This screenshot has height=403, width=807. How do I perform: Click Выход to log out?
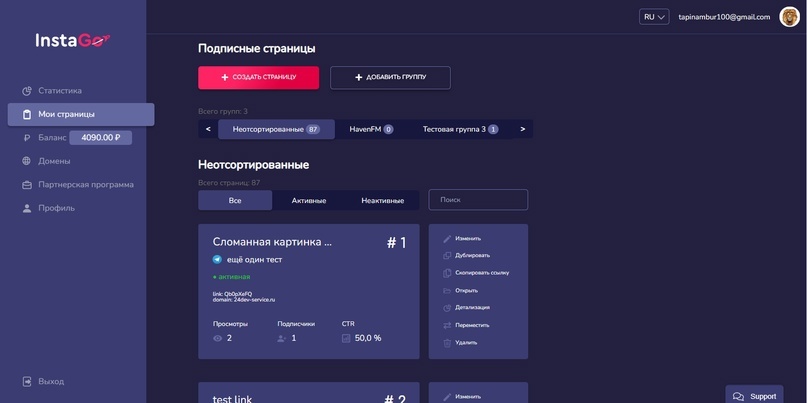point(51,382)
